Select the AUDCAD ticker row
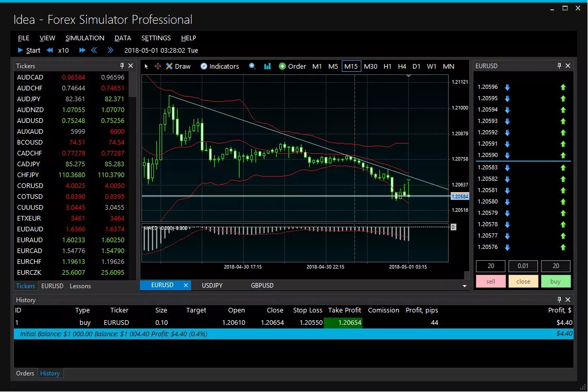Image resolution: width=588 pixels, height=392 pixels. pos(71,77)
